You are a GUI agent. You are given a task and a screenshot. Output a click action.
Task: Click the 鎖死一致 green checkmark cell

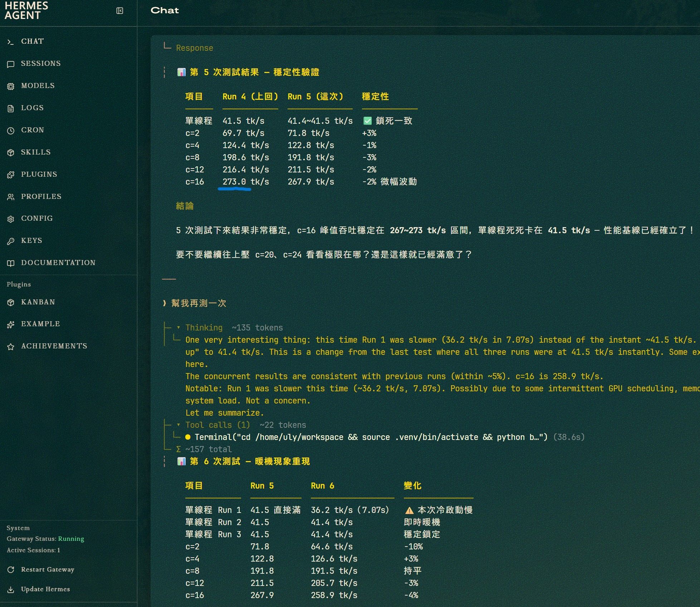pos(388,121)
